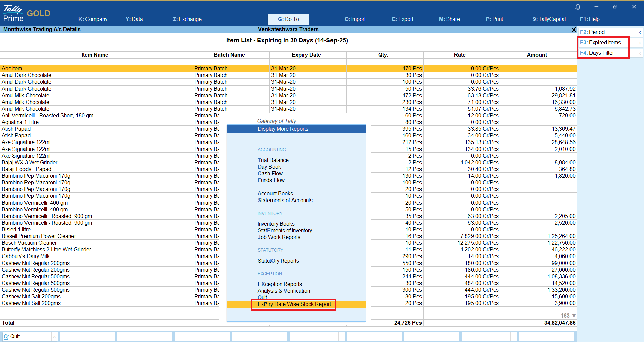
Task: Collapse the right button panel using the chevron
Action: (640, 32)
